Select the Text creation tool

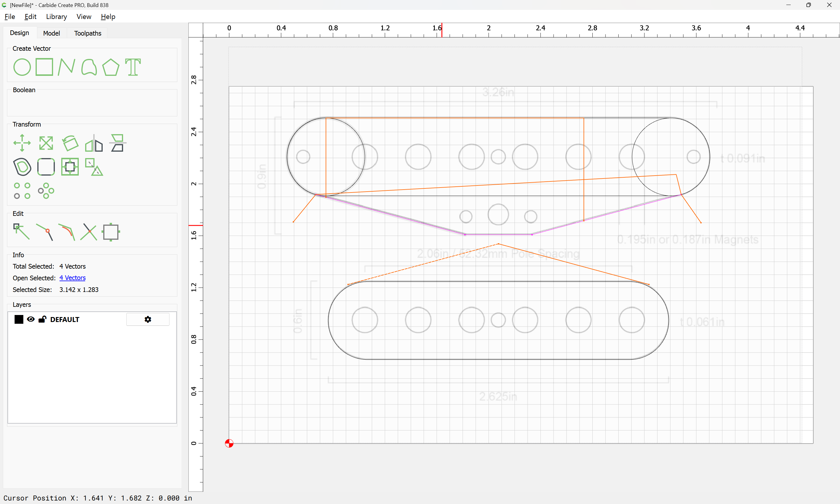[x=133, y=67]
